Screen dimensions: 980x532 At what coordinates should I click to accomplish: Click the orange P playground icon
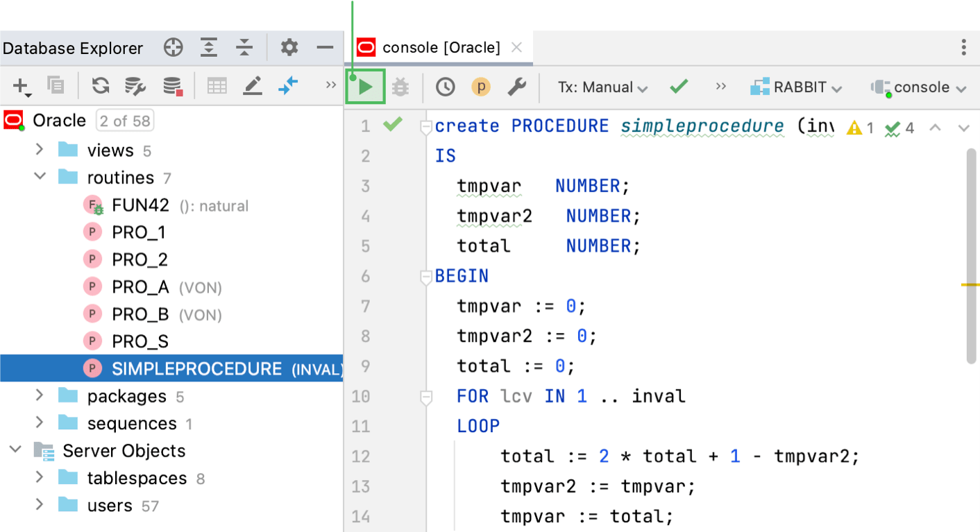click(x=481, y=87)
